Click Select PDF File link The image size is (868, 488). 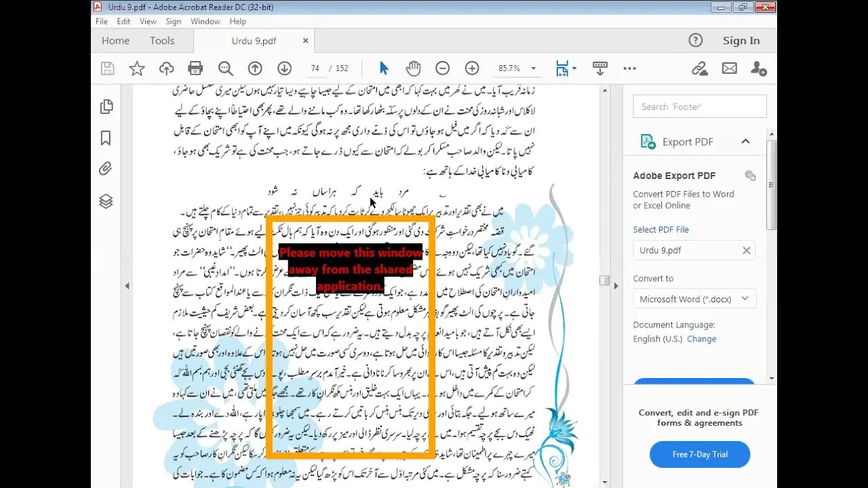(660, 230)
